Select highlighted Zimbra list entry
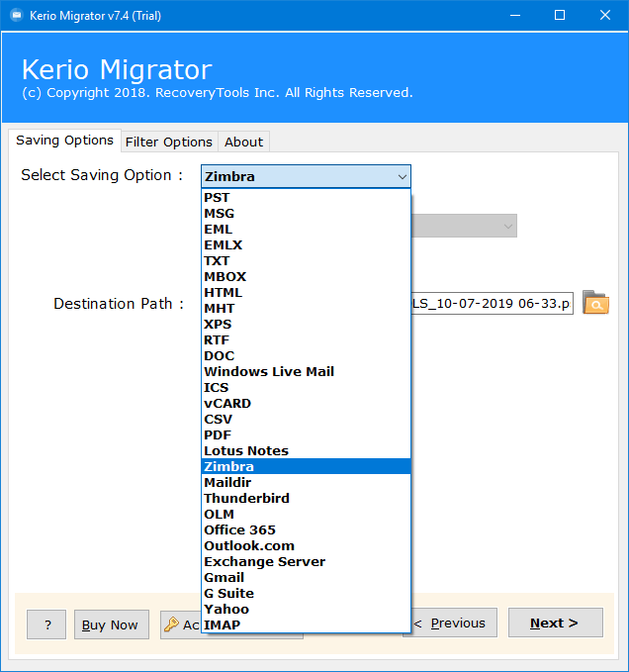Screen dimensions: 629x672 [x=306, y=467]
